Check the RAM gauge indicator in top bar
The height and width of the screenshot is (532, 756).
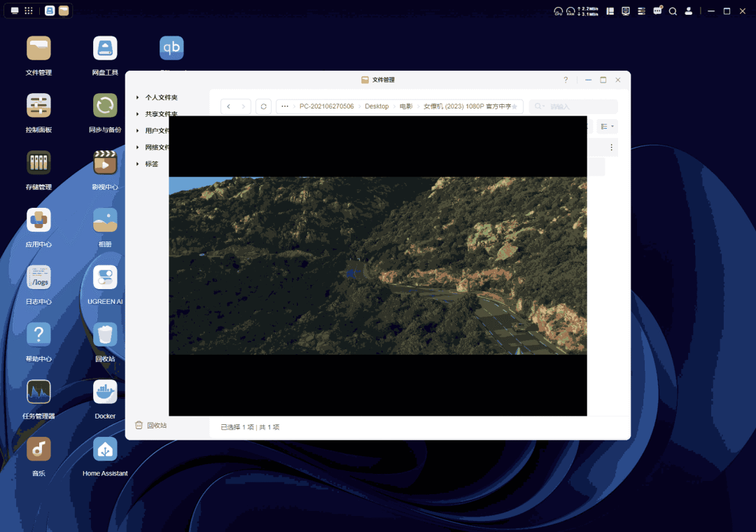pos(570,11)
